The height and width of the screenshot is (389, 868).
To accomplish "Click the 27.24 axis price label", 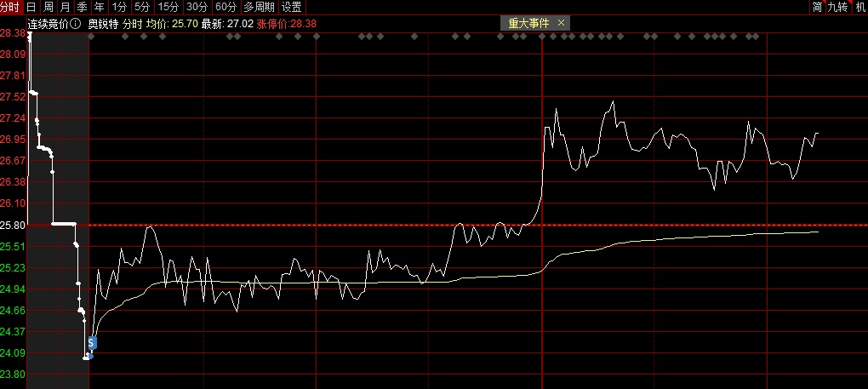I will coord(13,118).
